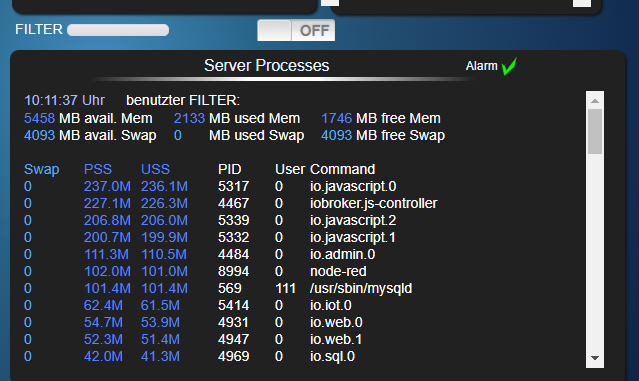Click PID 4467

coord(234,203)
